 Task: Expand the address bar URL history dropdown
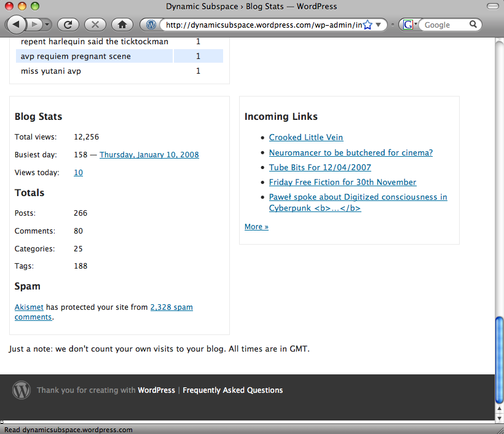pyautogui.click(x=379, y=25)
